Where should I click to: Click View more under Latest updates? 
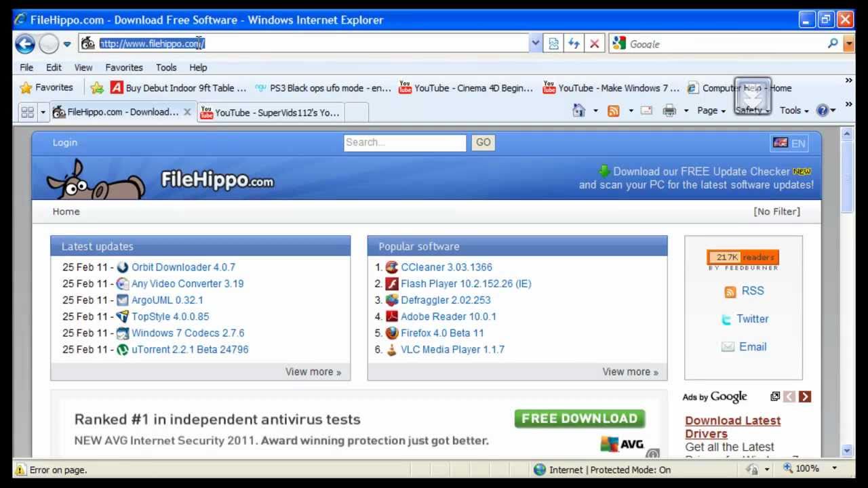tap(313, 371)
